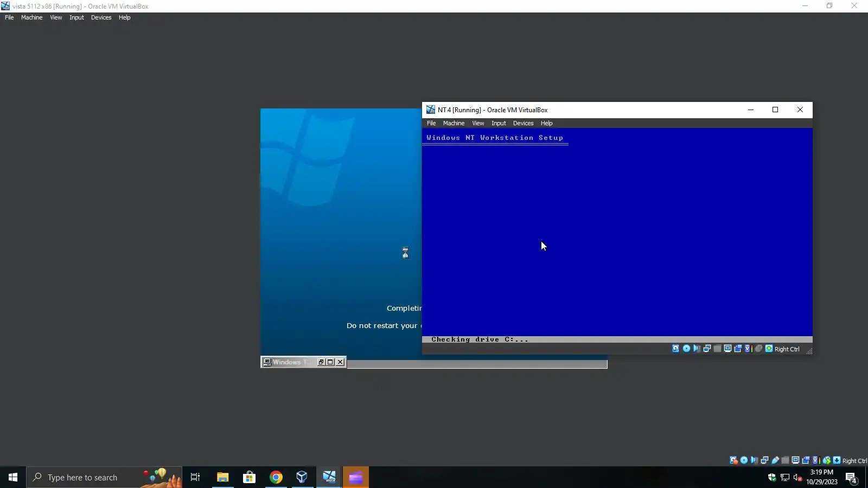Click keyboard capture arrow icon in NT 4 status bar
Viewport: 868px width, 488px height.
click(769, 349)
